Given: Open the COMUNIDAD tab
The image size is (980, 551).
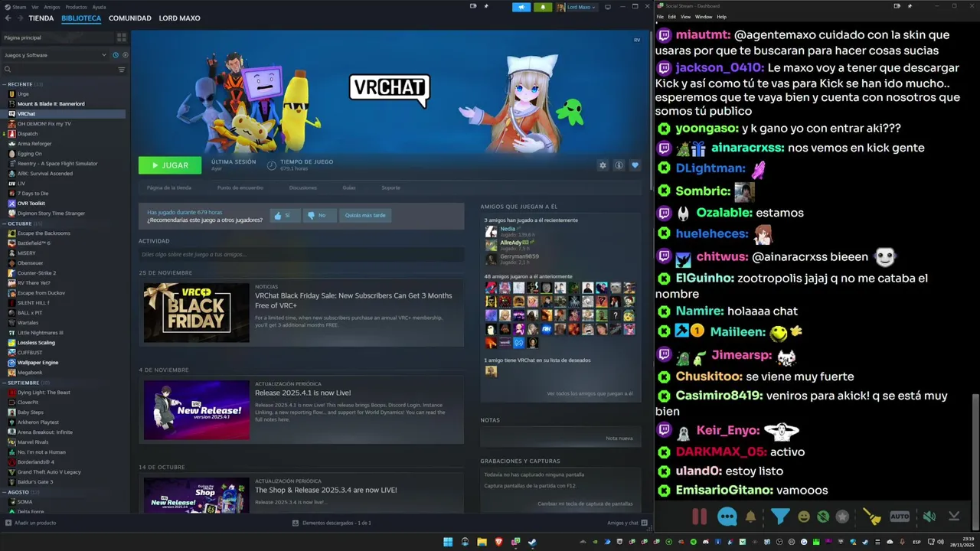Looking at the screenshot, I should 130,18.
